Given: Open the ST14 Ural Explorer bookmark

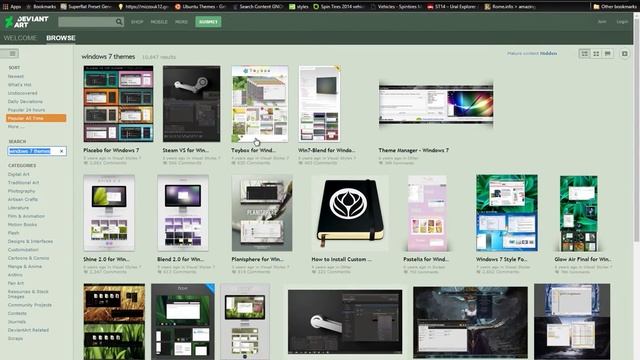Looking at the screenshot, I should click(x=452, y=7).
